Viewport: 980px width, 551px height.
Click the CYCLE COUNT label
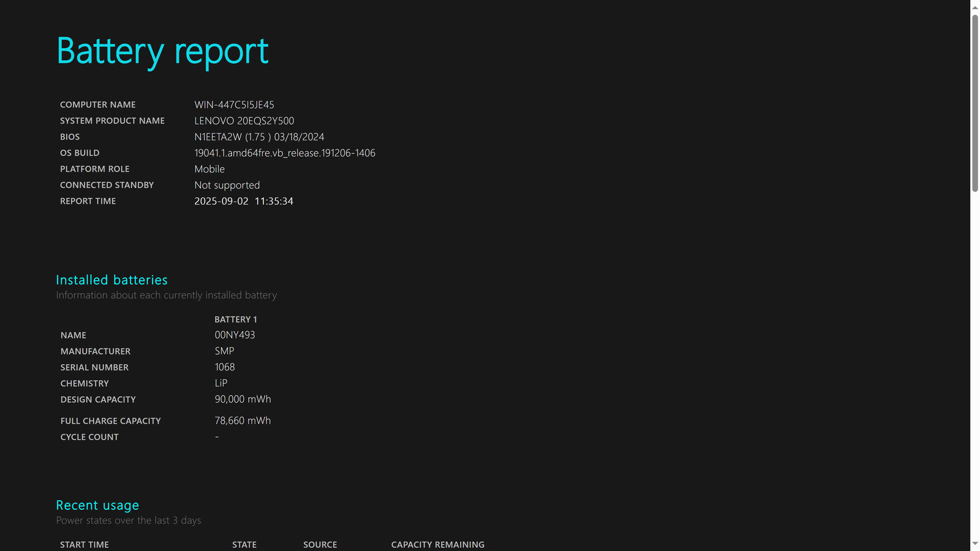[x=89, y=437]
